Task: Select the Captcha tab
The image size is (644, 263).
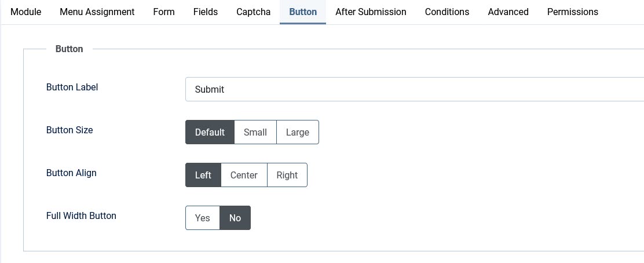Action: [253, 12]
